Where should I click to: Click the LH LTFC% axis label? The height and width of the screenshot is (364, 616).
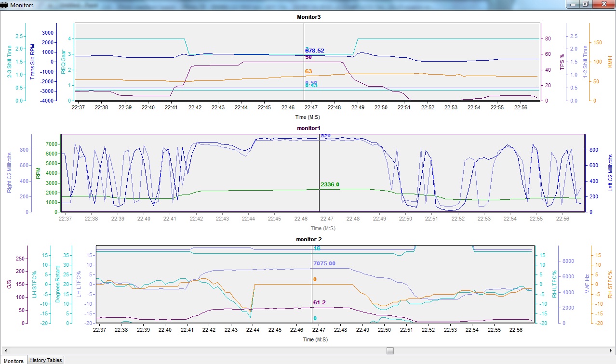pos(79,285)
